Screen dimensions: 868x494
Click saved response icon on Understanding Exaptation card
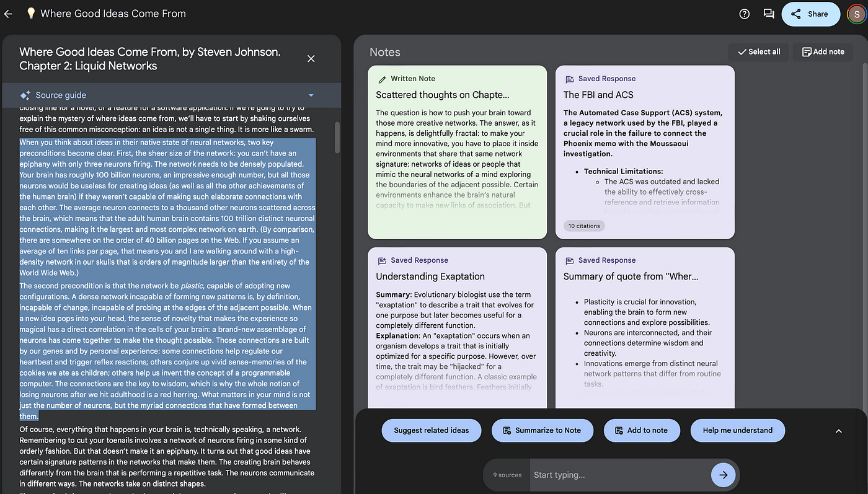click(382, 260)
